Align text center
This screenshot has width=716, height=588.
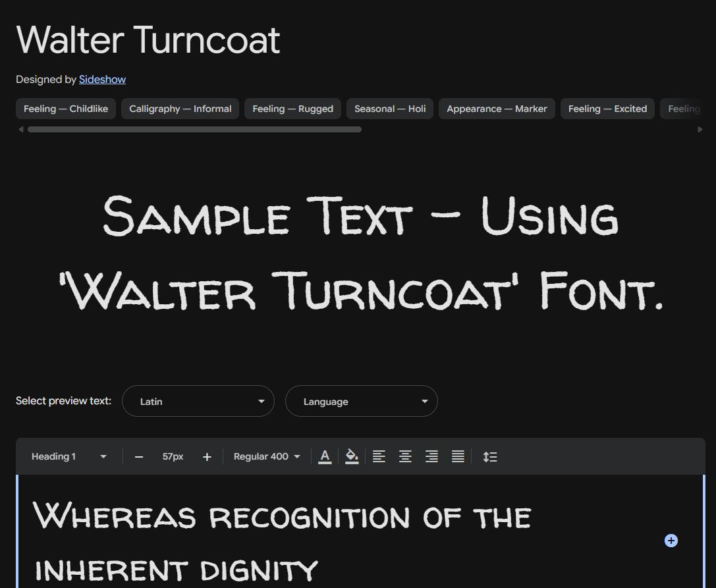pyautogui.click(x=406, y=456)
